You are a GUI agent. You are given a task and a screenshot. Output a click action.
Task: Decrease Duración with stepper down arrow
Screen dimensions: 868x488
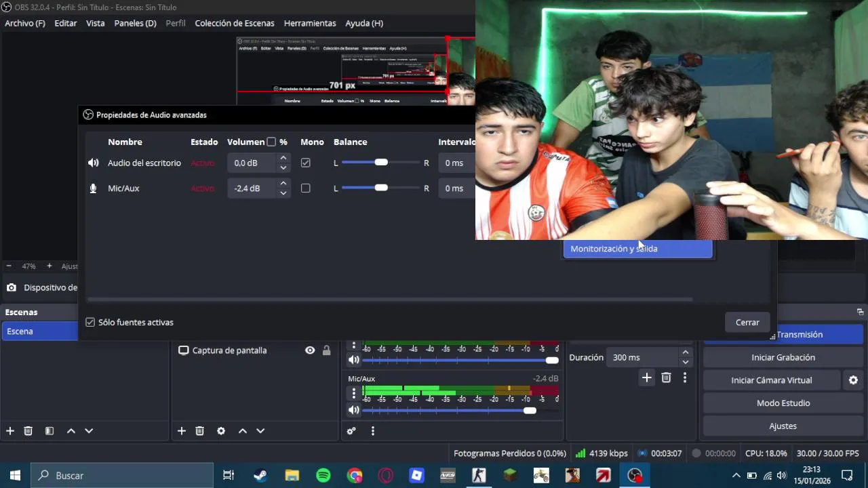pos(686,362)
